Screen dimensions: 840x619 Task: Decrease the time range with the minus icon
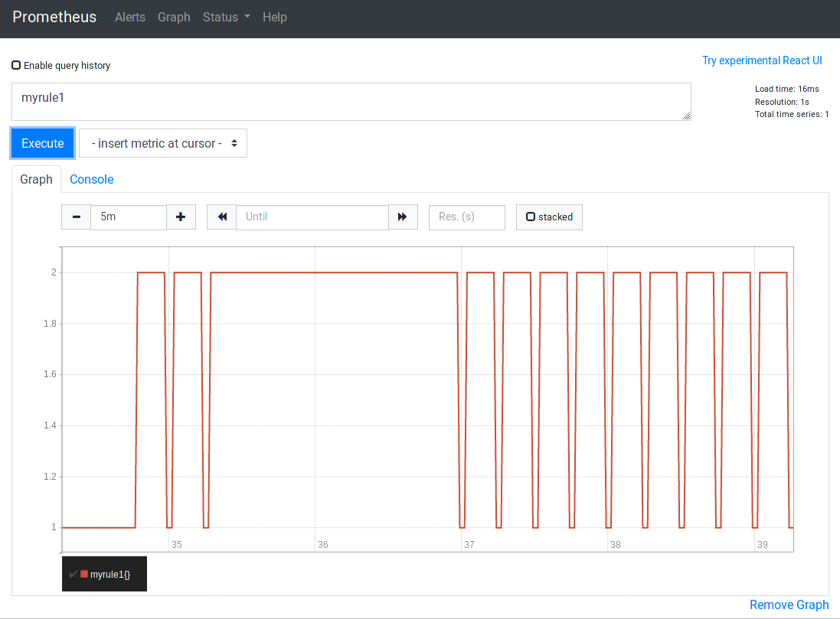point(76,217)
